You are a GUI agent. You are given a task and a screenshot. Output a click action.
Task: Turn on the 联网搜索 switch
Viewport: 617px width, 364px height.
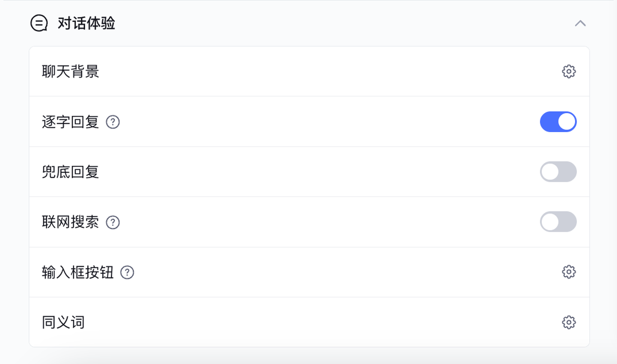click(x=558, y=222)
